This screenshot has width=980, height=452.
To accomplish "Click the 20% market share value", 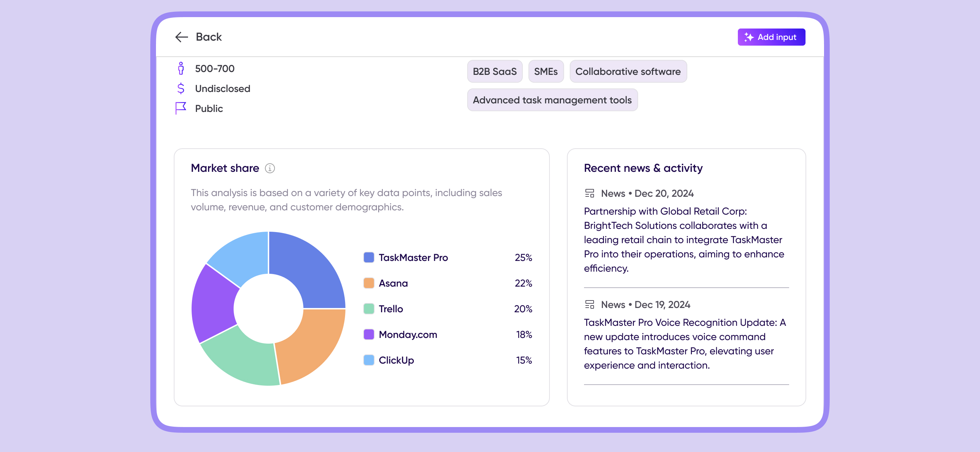I will [x=523, y=308].
